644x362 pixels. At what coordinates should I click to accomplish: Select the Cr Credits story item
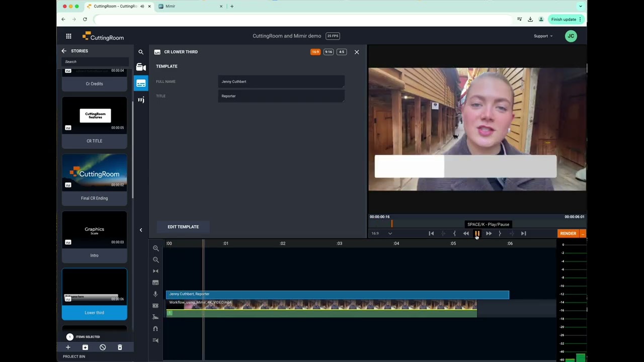coord(95,79)
